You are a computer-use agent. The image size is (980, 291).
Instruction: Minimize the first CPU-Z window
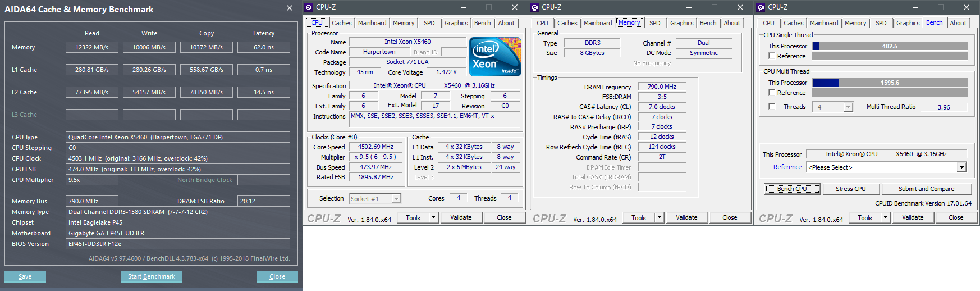(464, 7)
